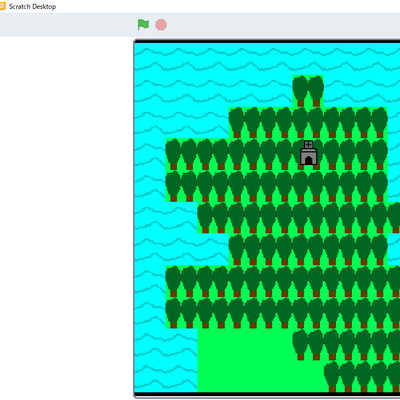The height and width of the screenshot is (400, 400).
Task: Click the small tower atop the castle
Action: click(x=309, y=144)
